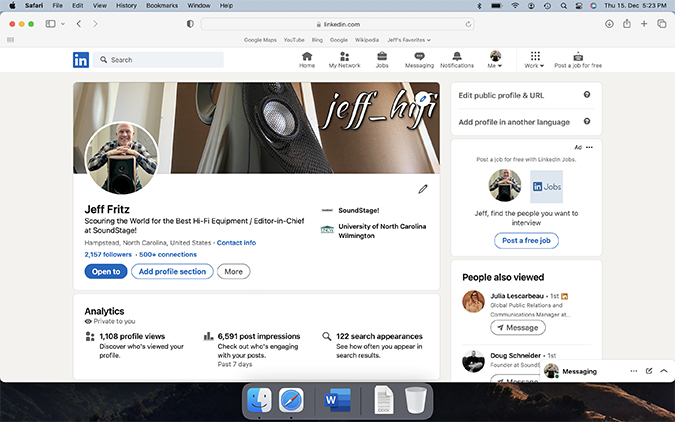The width and height of the screenshot is (675, 422).
Task: Toggle Safari sidebar
Action: (x=50, y=24)
